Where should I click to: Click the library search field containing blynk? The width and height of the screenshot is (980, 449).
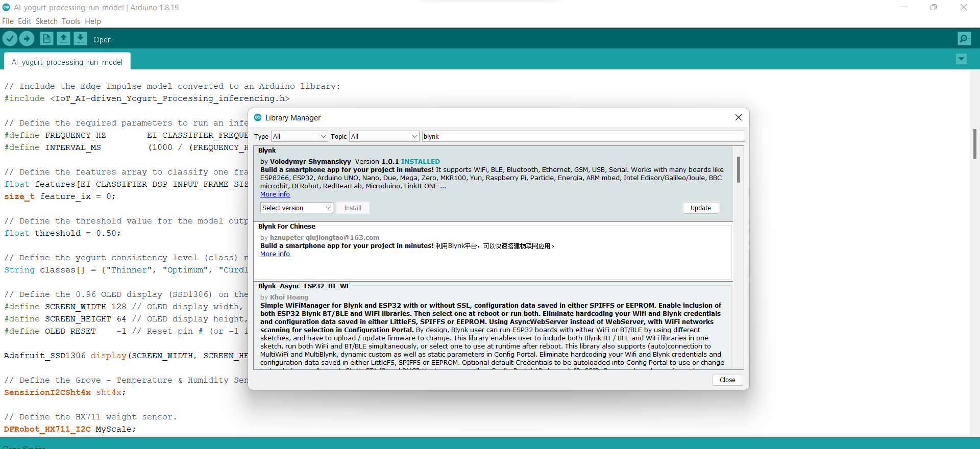583,136
